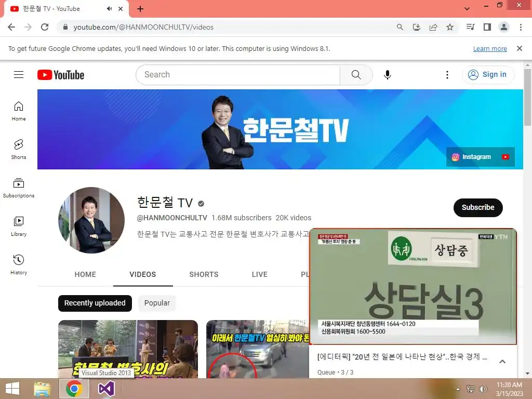Viewport: 532px width, 399px height.
Task: Toggle Chrome side panel
Action: click(487, 27)
